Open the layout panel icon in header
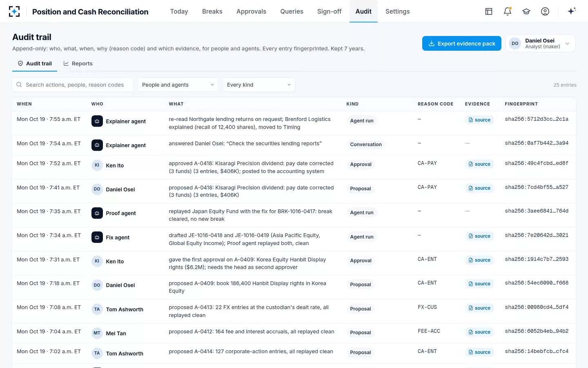Screen dimensions: 588x368 489,11
